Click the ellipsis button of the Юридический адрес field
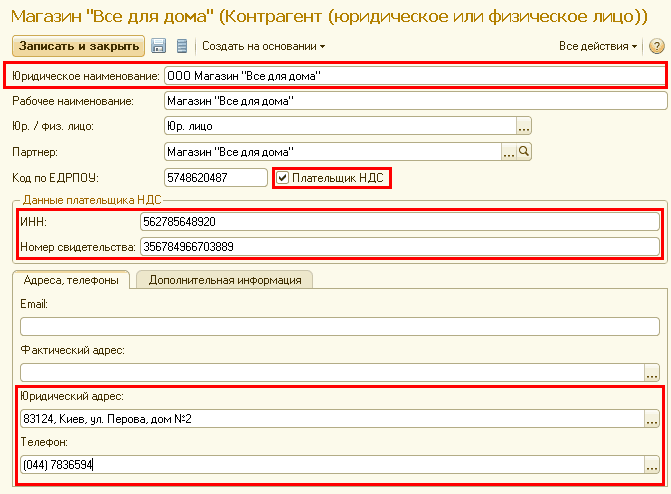671x494 pixels. point(652,419)
